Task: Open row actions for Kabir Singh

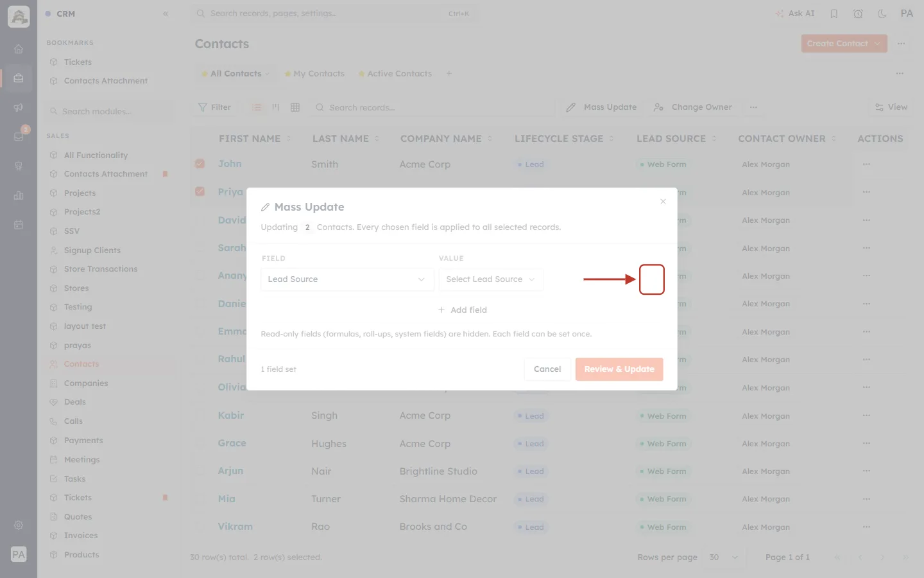Action: click(867, 416)
